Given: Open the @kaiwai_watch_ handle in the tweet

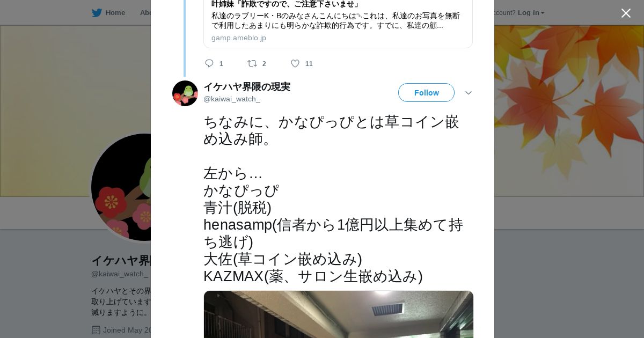Looking at the screenshot, I should [x=232, y=99].
